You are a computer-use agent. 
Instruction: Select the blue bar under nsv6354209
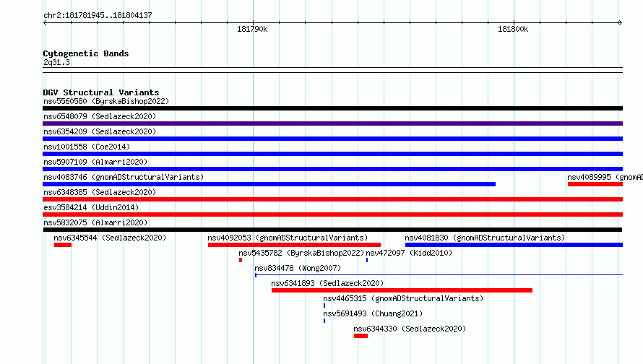pos(332,139)
